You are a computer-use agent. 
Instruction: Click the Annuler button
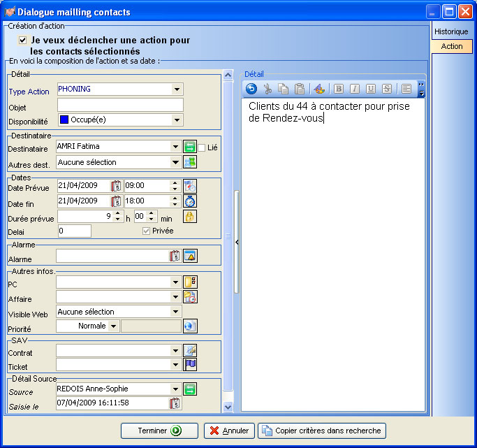pyautogui.click(x=229, y=431)
